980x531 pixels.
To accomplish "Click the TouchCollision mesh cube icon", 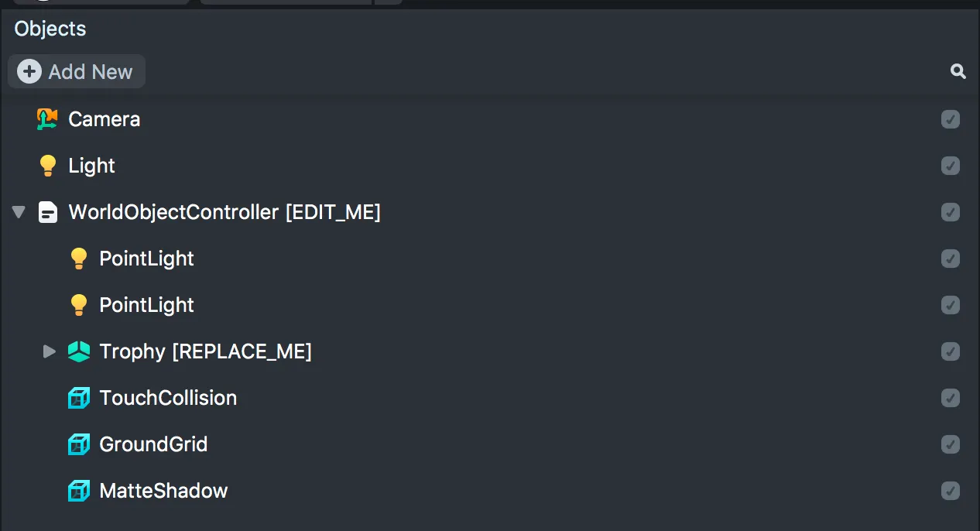I will pos(79,398).
